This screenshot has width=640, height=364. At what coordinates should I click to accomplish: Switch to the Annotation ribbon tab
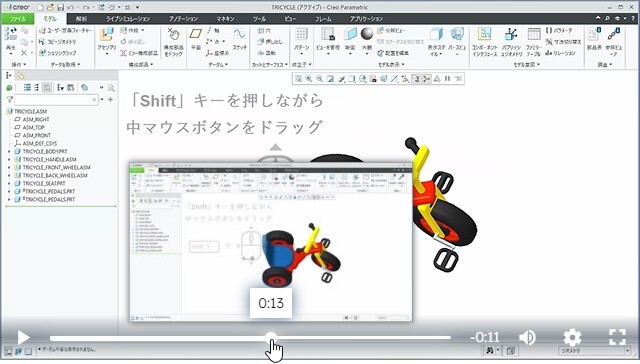[x=183, y=19]
